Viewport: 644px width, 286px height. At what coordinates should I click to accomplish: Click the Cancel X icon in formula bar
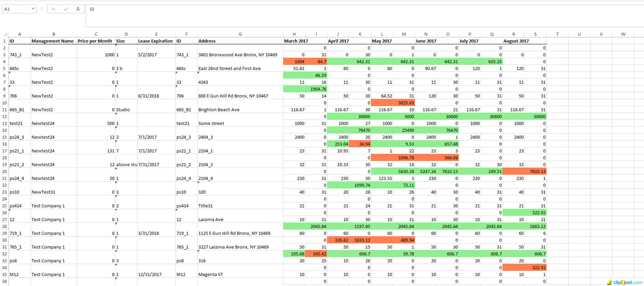click(x=53, y=9)
